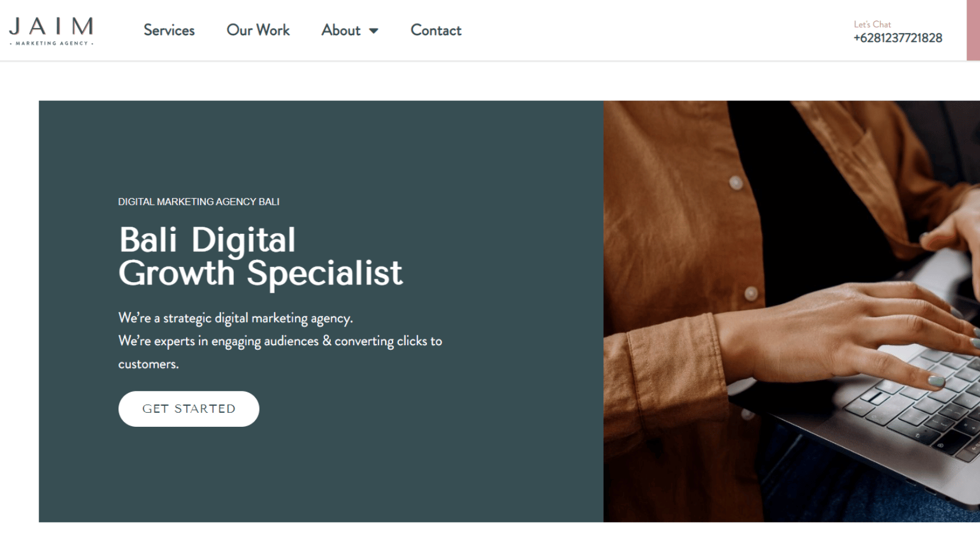Screen dimensions: 980x551
Task: Click the Bali Digital Growth Specialist heading
Action: pyautogui.click(x=261, y=257)
